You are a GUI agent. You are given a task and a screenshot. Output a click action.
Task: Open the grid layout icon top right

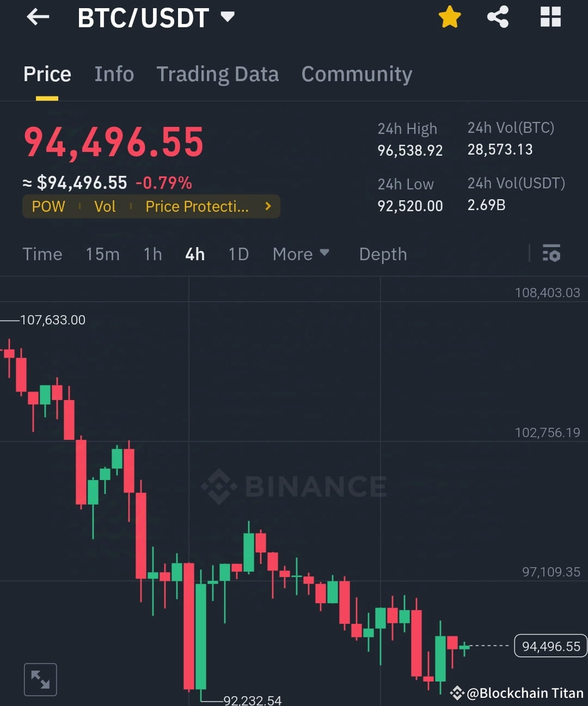(550, 16)
